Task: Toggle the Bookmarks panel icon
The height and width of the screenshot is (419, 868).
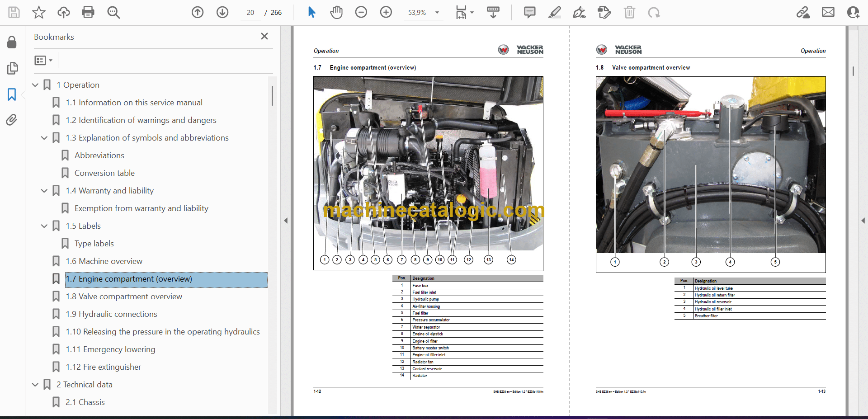Action: pyautogui.click(x=12, y=94)
